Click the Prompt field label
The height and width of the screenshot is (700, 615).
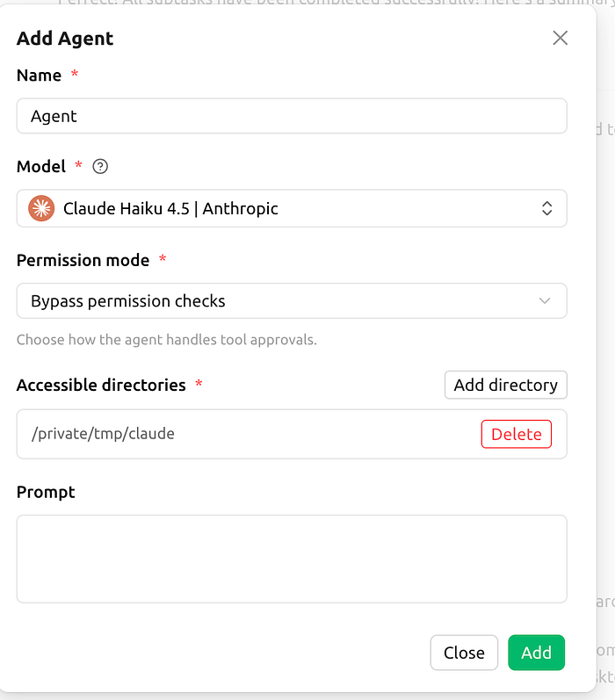(x=46, y=492)
